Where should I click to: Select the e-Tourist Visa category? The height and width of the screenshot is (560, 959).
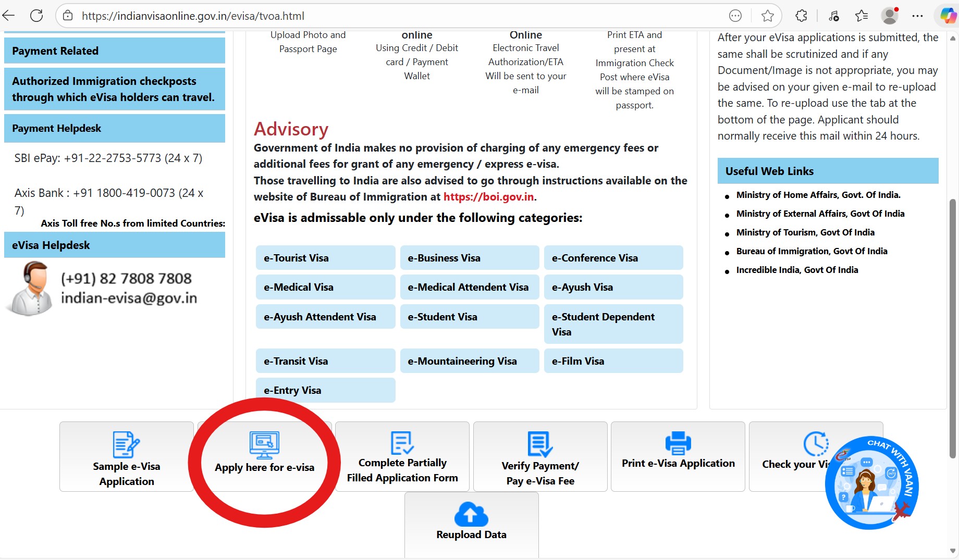click(x=325, y=258)
